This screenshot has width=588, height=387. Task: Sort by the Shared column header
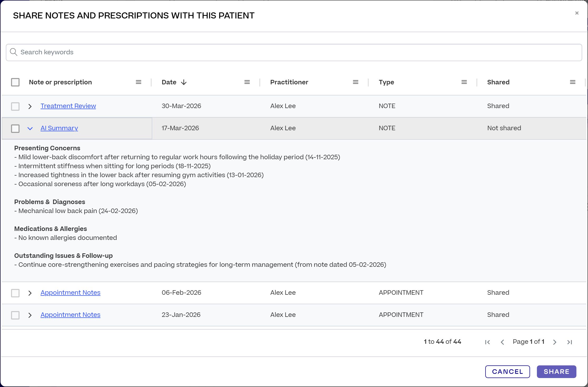[x=498, y=82]
